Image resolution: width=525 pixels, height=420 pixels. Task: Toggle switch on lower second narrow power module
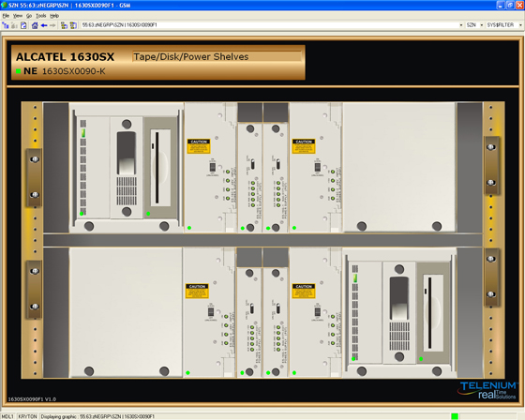pos(277,308)
